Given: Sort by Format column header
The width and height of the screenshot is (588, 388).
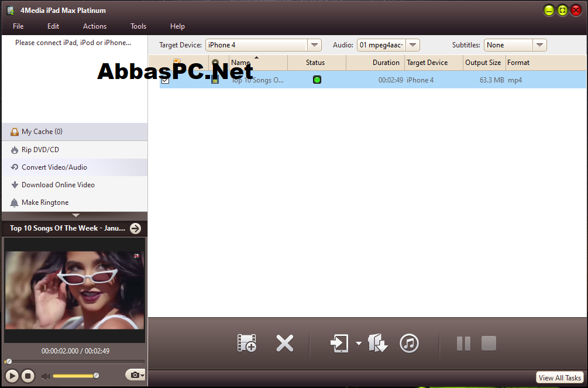Looking at the screenshot, I should pyautogui.click(x=546, y=63).
